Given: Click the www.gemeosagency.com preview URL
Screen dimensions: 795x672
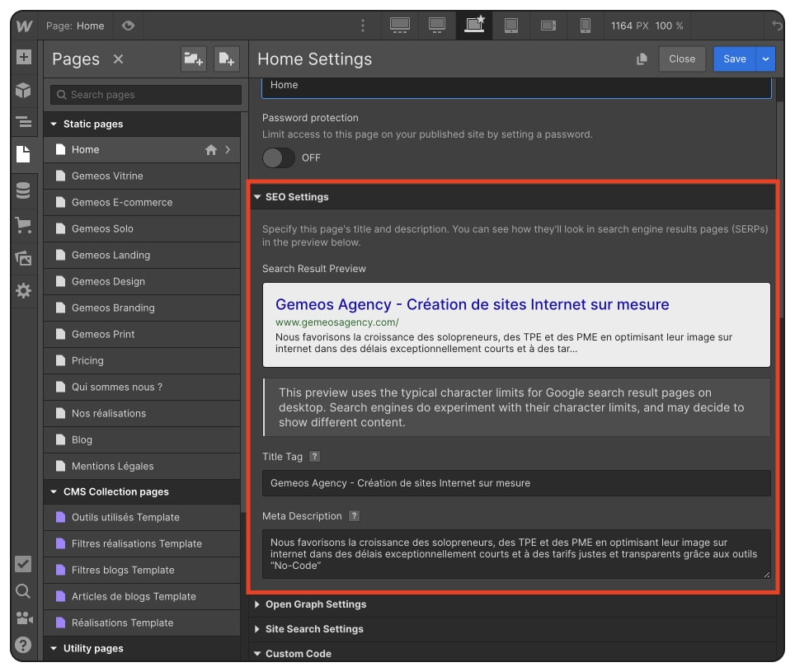Looking at the screenshot, I should (336, 322).
